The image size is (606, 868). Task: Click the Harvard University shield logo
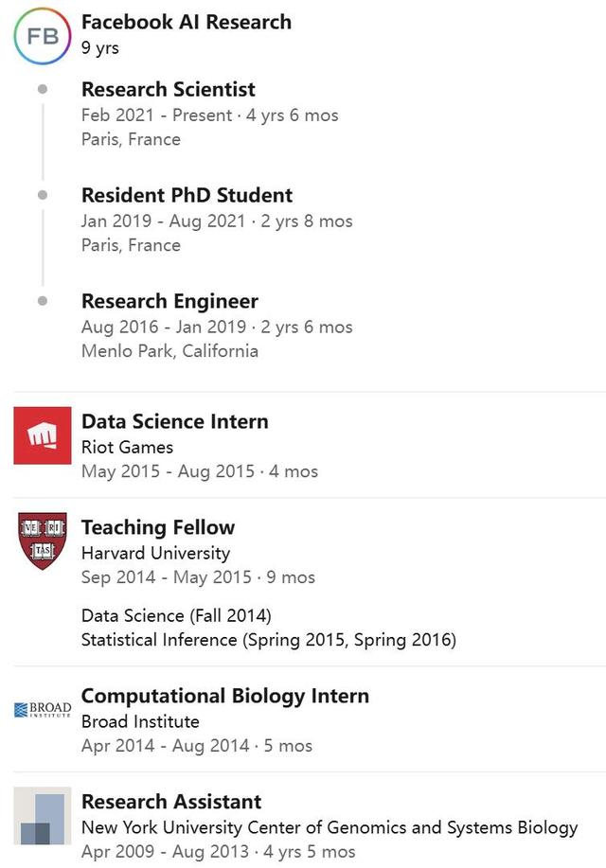click(43, 540)
